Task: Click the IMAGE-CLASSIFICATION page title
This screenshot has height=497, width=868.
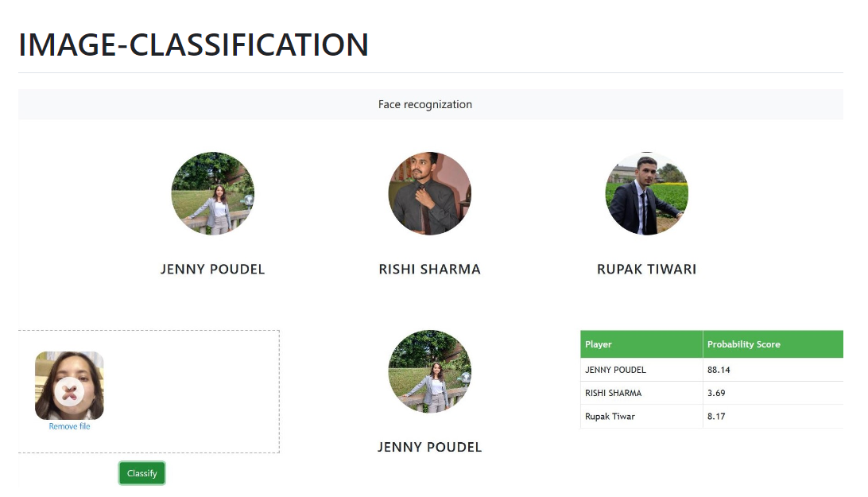Action: (x=194, y=45)
